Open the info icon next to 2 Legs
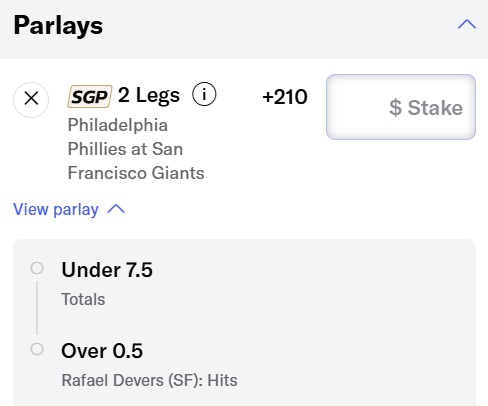This screenshot has height=406, width=488. (204, 94)
